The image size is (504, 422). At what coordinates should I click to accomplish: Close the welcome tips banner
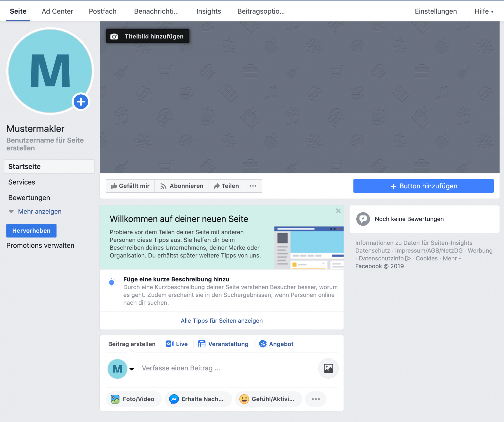coord(338,211)
